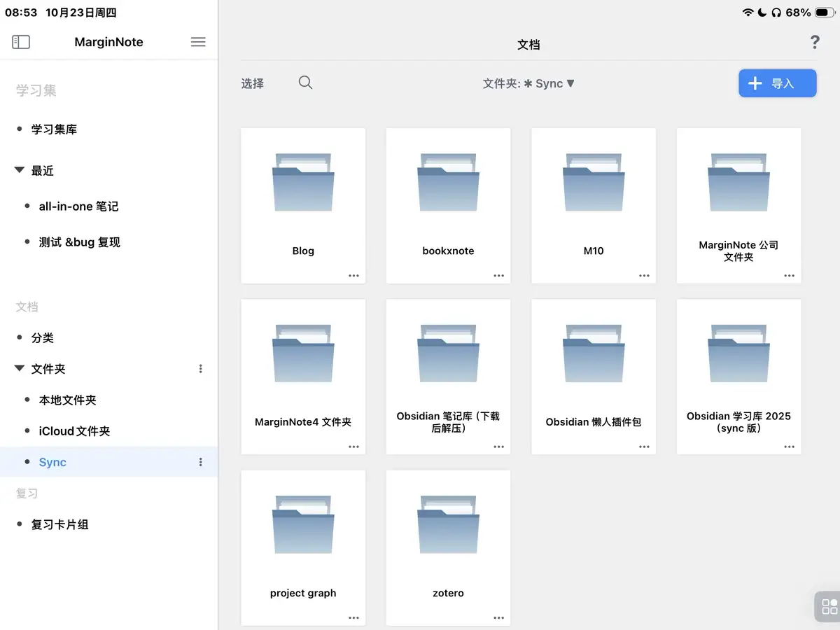Open more options for M10 folder
Viewport: 840px width, 630px height.
644,276
